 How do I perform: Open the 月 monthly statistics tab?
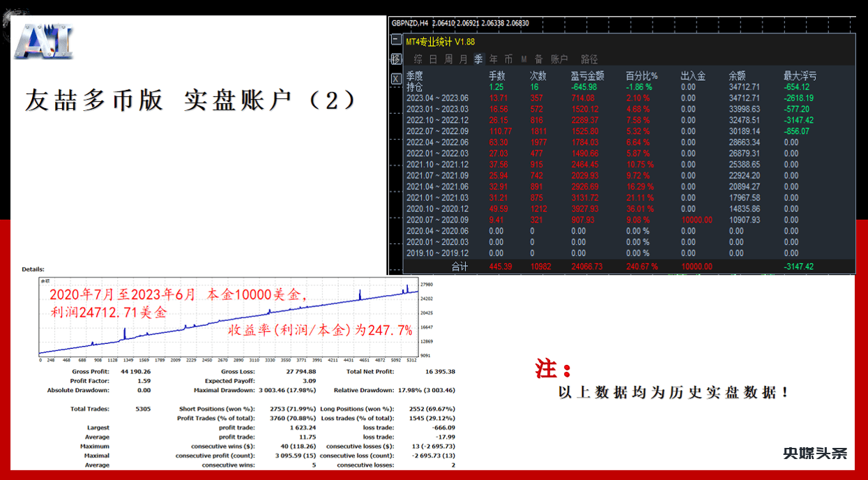coord(462,59)
